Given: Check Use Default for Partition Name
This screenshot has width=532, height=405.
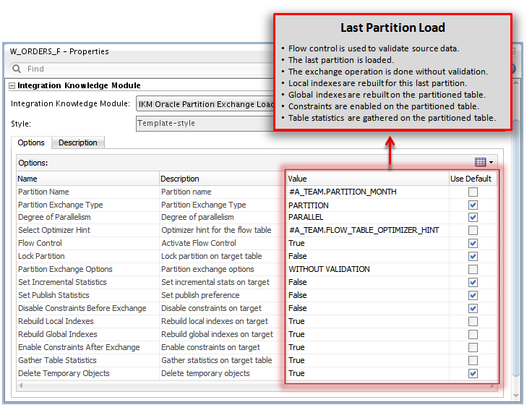Looking at the screenshot, I should pos(473,192).
